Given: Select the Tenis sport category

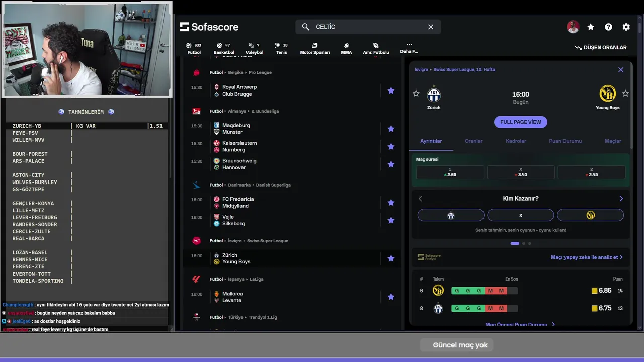Looking at the screenshot, I should [281, 48].
